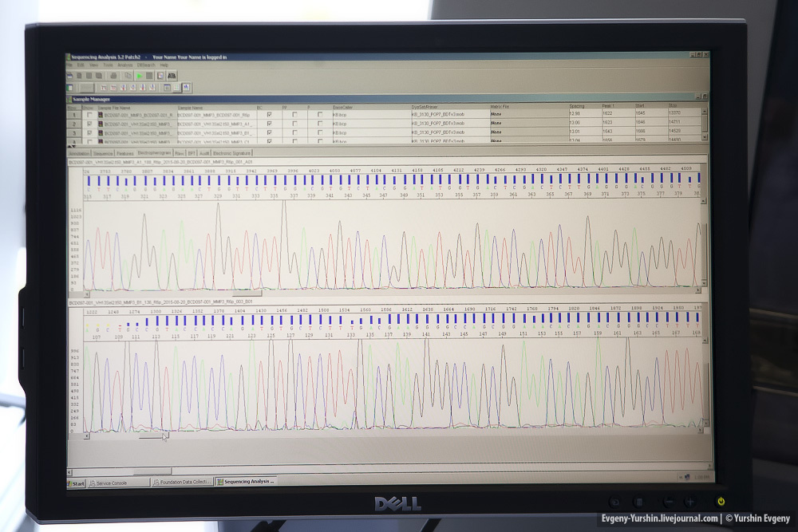
Task: Click the AB display settings icon
Action: [x=172, y=76]
